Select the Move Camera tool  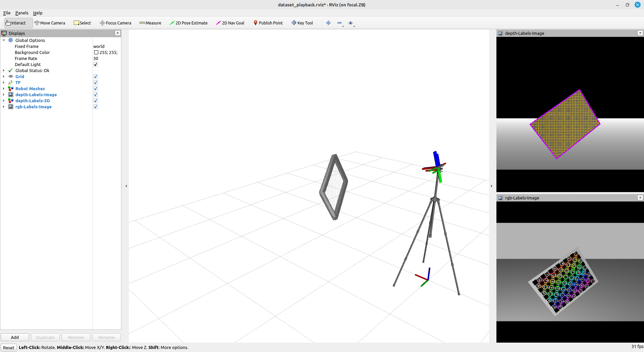point(50,23)
